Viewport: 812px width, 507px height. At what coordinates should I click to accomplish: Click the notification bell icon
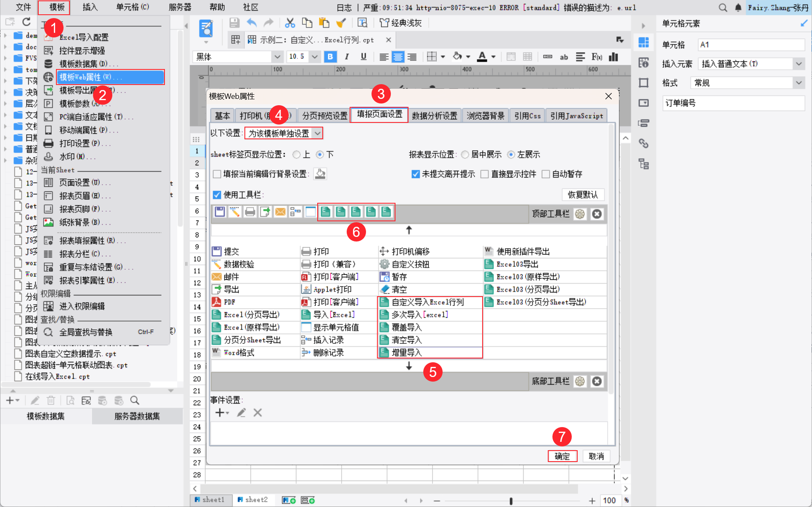pyautogui.click(x=738, y=8)
